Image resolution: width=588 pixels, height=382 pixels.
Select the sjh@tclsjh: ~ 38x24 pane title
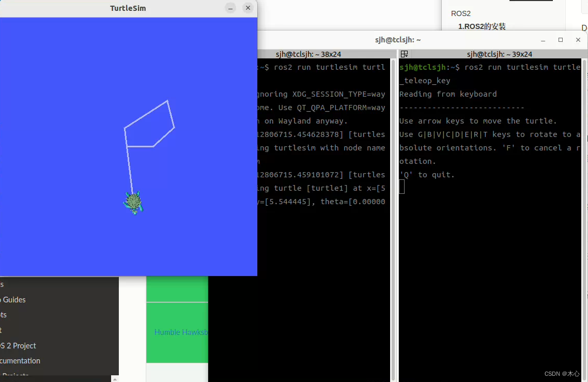[308, 54]
